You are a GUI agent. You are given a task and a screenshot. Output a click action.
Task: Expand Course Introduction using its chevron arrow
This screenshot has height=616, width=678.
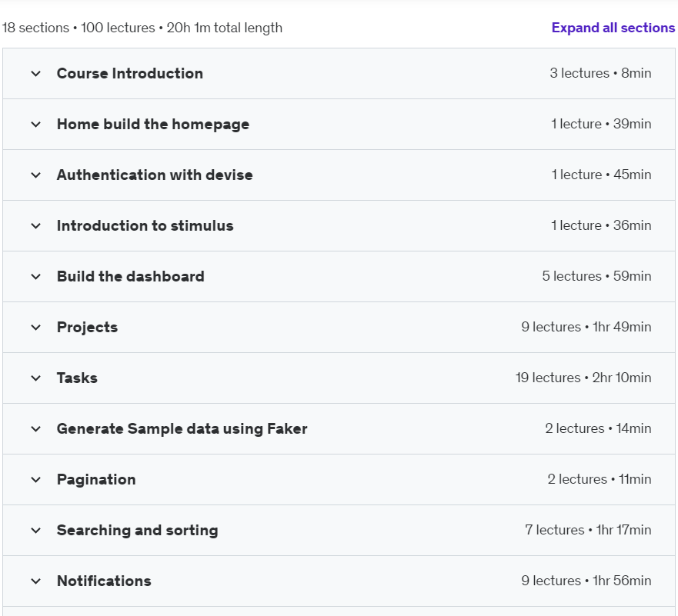pyautogui.click(x=36, y=73)
